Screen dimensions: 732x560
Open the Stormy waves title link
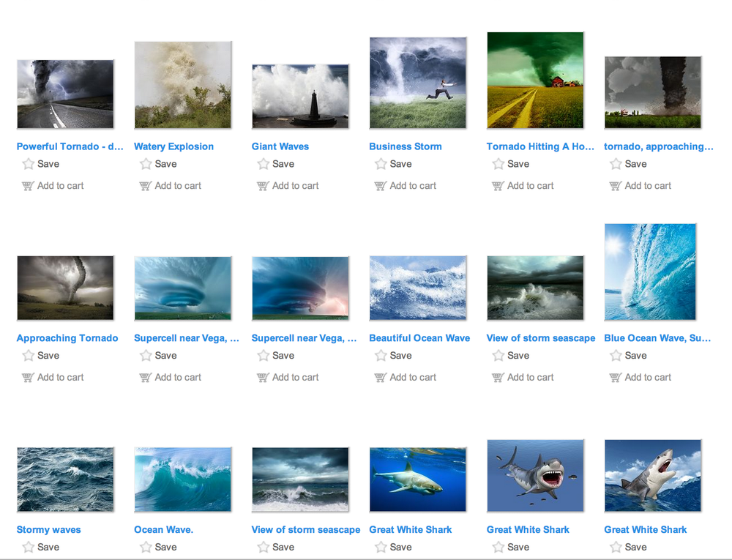pyautogui.click(x=48, y=530)
